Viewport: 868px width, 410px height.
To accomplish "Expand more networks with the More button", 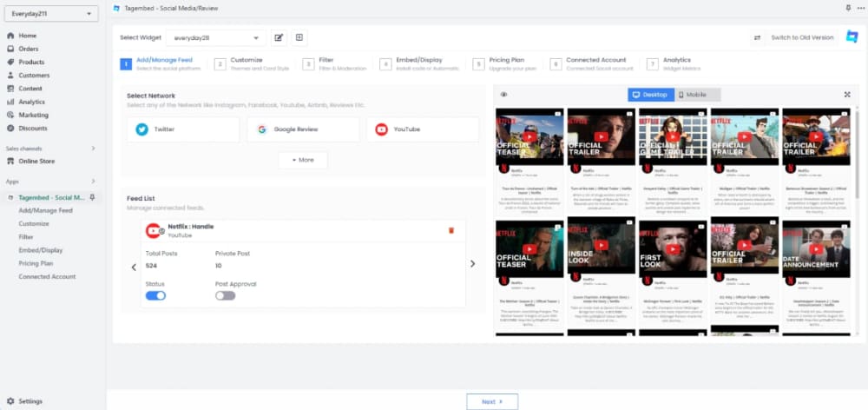I will coord(303,160).
